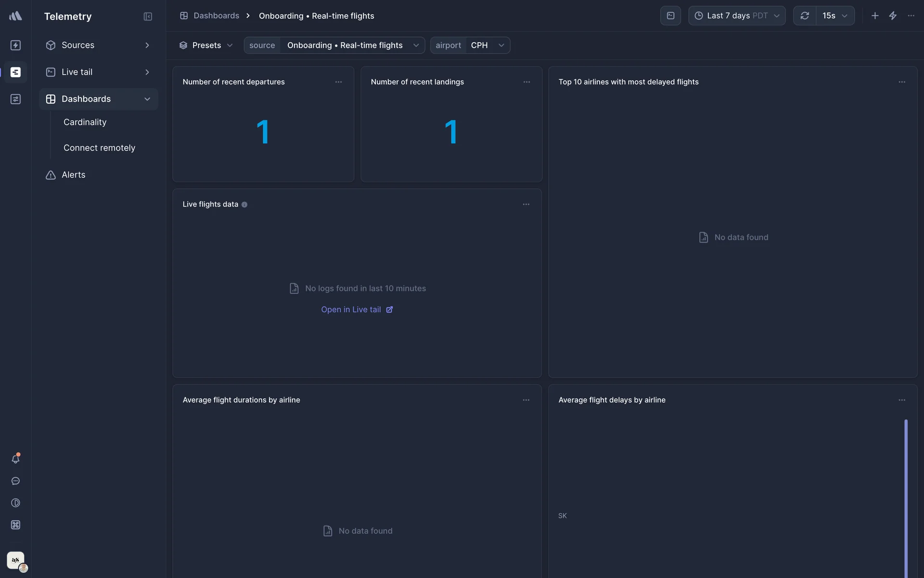Open the 15s refresh interval dropdown

coord(835,16)
